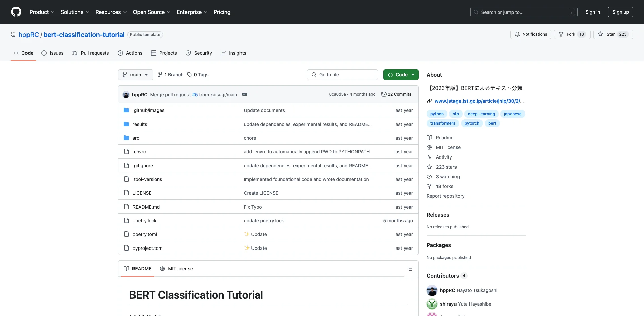
Task: Click the nlp topic tag
Action: (x=455, y=114)
